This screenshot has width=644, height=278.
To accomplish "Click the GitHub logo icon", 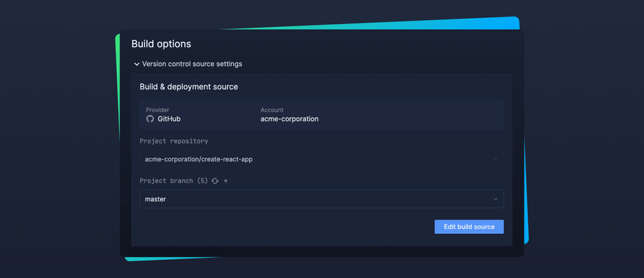I will click(150, 119).
